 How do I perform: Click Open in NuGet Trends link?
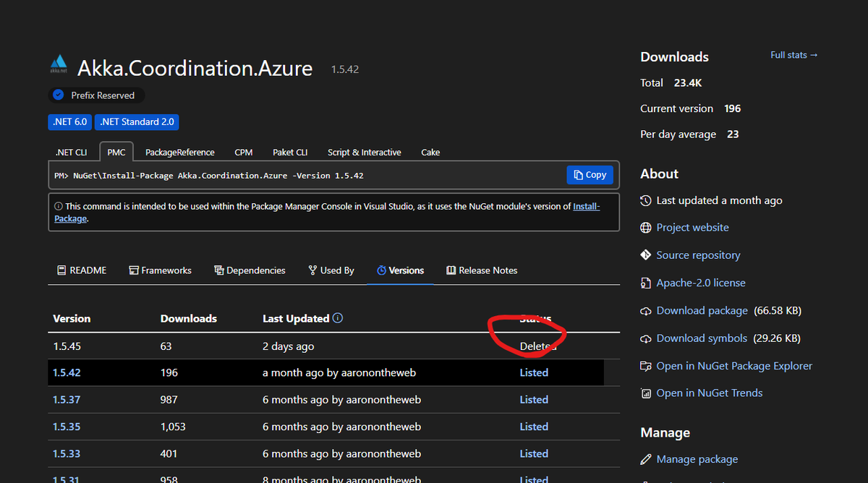pyautogui.click(x=710, y=393)
